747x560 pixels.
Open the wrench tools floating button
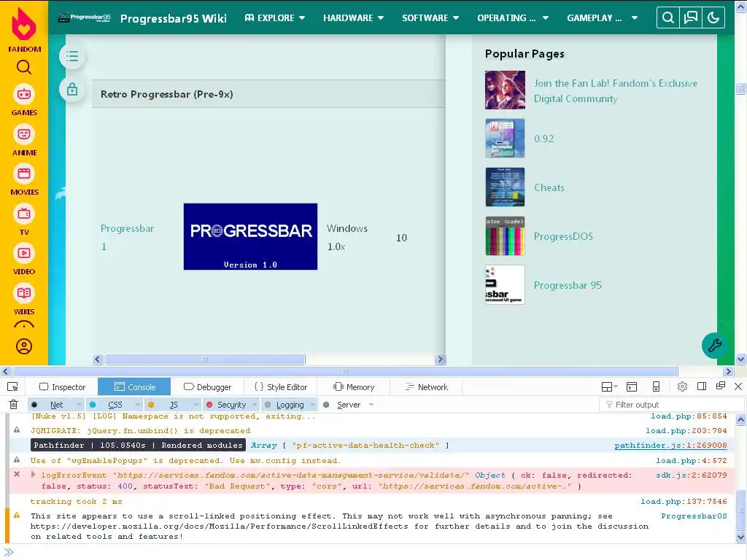coord(714,345)
